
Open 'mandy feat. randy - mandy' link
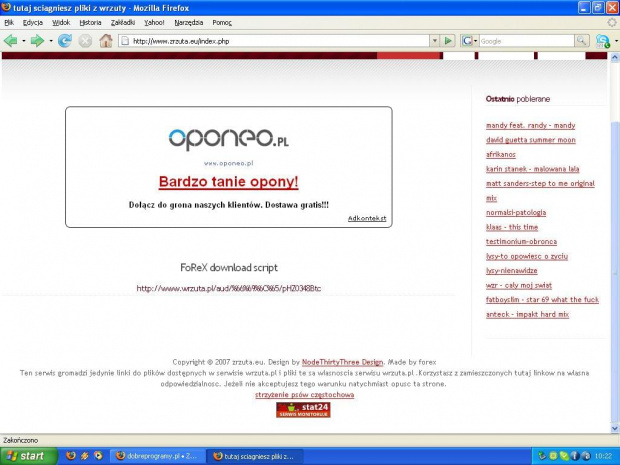530,125
